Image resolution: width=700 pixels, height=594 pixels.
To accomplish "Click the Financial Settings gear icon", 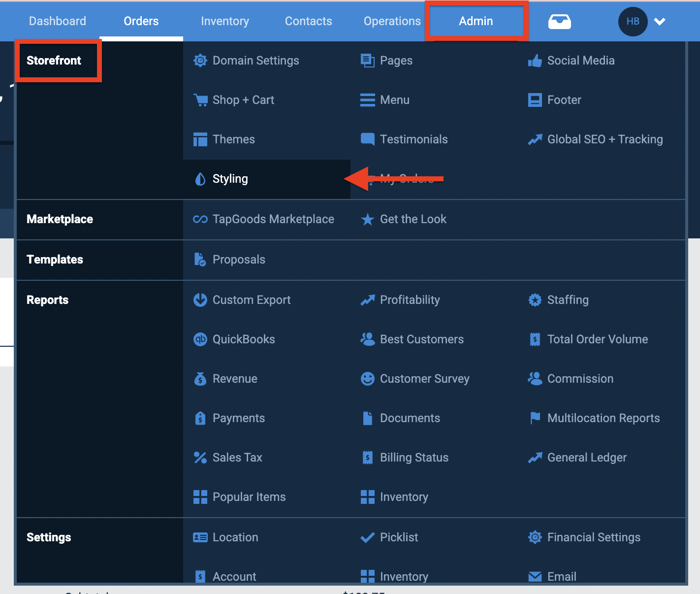I will 535,537.
